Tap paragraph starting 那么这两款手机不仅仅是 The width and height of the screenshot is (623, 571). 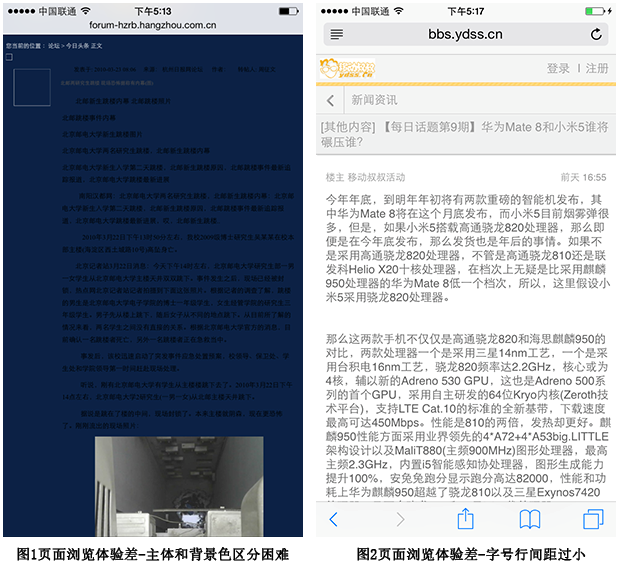[467, 416]
